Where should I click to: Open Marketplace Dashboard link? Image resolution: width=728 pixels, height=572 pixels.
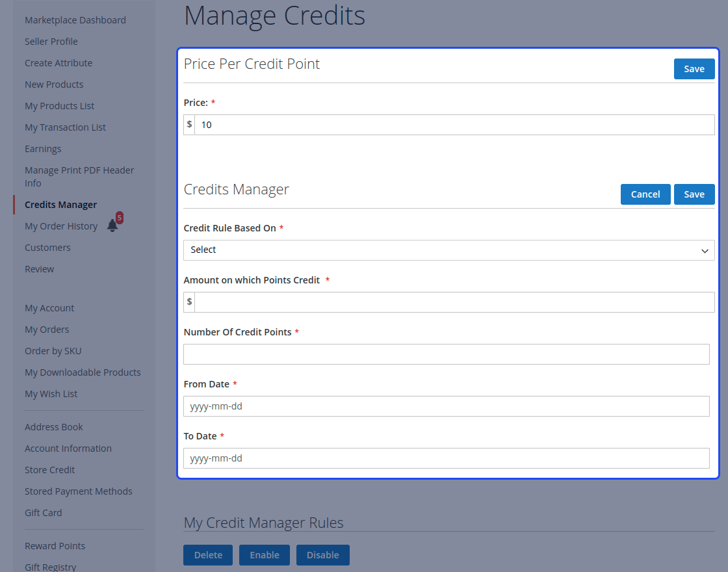point(75,20)
